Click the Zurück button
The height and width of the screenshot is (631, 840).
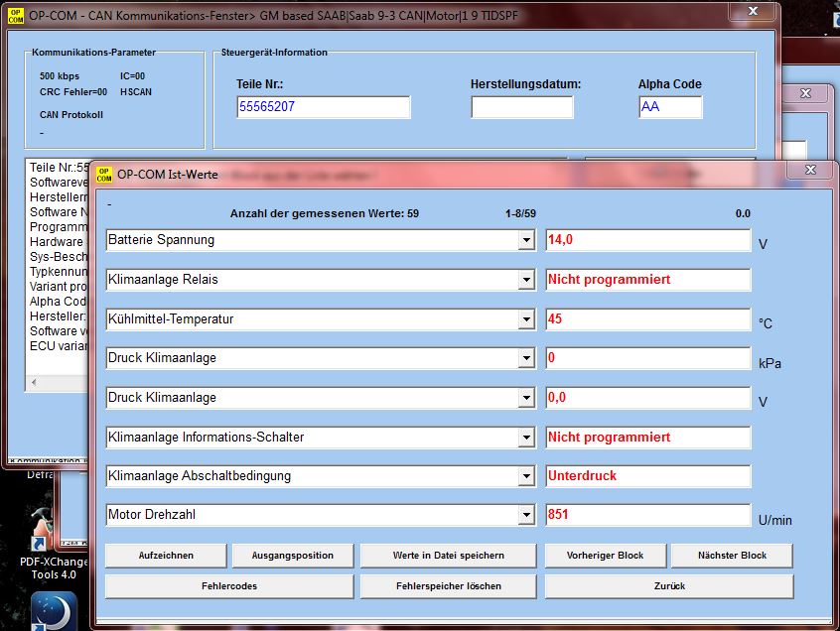click(x=669, y=586)
